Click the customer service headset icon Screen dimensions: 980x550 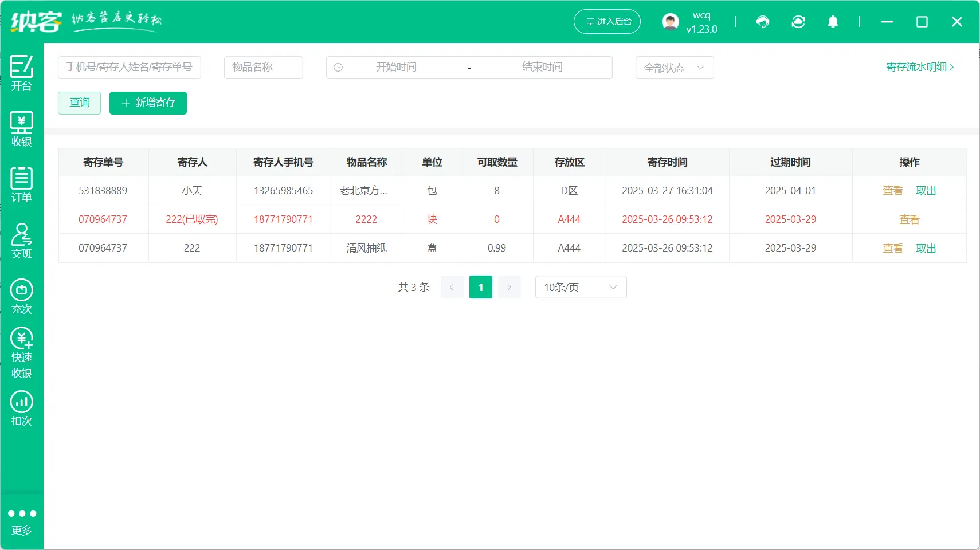click(x=763, y=22)
